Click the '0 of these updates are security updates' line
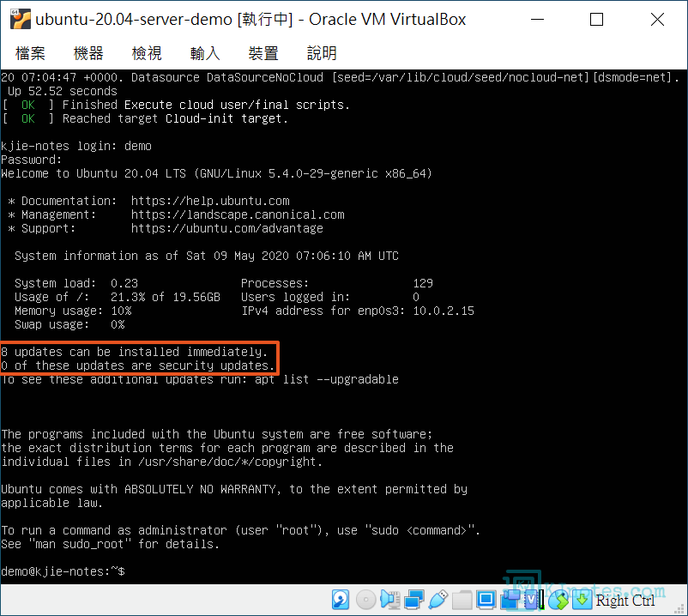Image resolution: width=688 pixels, height=616 pixels. click(x=138, y=365)
